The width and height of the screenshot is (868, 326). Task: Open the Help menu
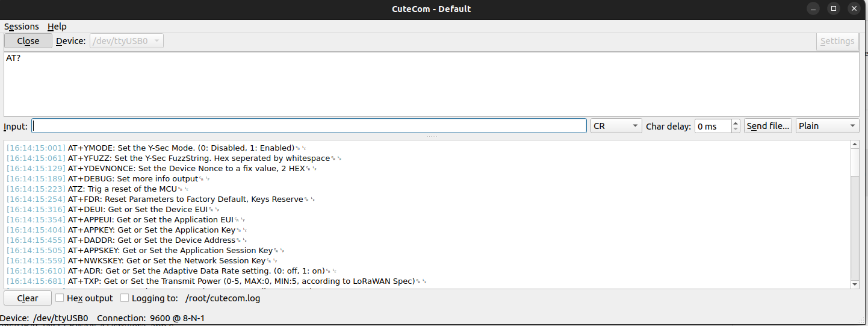(57, 27)
